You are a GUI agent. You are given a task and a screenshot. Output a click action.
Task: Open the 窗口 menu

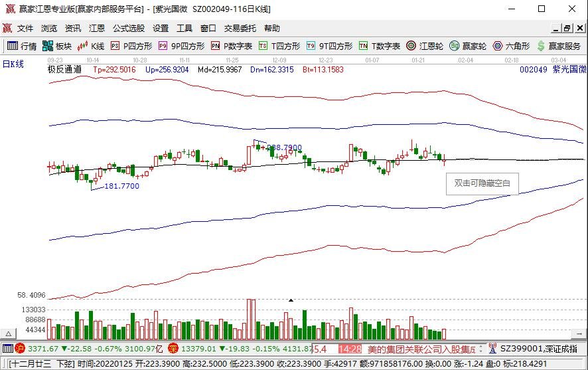coord(208,28)
